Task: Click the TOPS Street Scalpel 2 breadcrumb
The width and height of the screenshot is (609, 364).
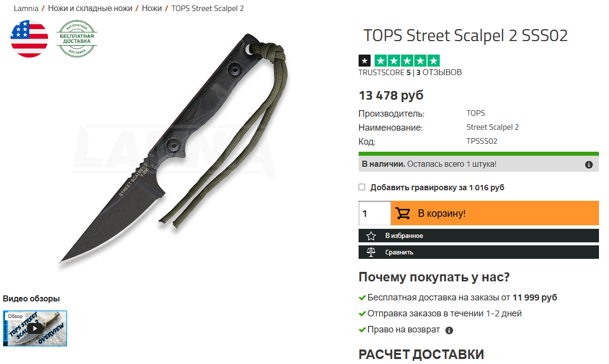Action: (208, 9)
